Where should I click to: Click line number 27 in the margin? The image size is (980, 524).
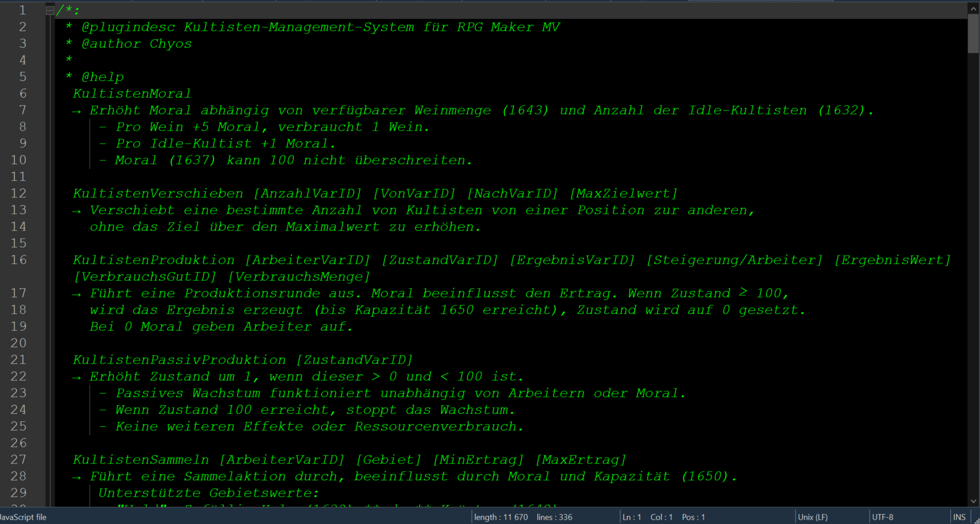tap(18, 459)
